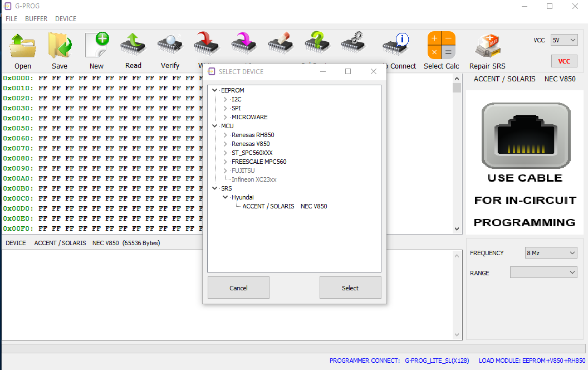This screenshot has width=588, height=370.
Task: Click the G-PROG_LITE_SL(X128) status text
Action: [437, 361]
